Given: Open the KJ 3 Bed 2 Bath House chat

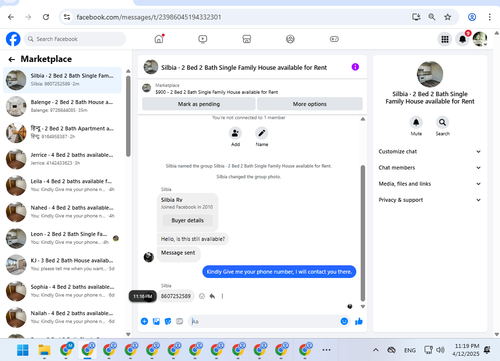Looking at the screenshot, I should (62, 265).
